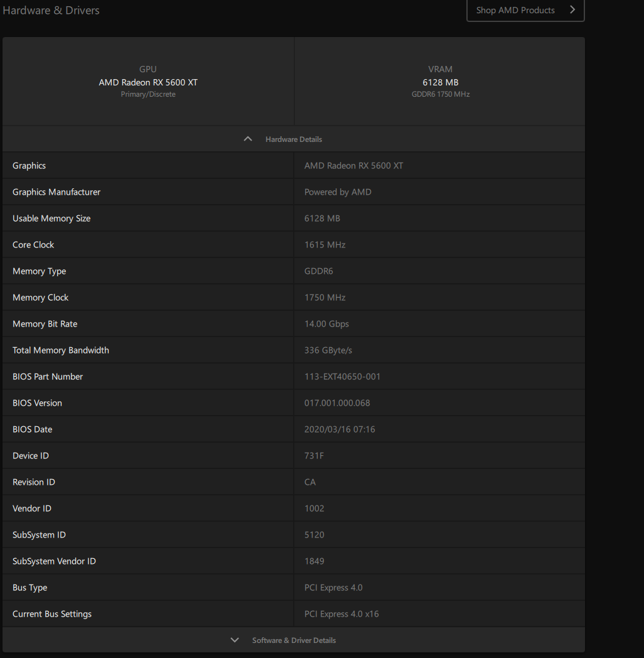The height and width of the screenshot is (658, 644).
Task: Click the arrow icon on Shop AMD Products
Action: pos(572,9)
